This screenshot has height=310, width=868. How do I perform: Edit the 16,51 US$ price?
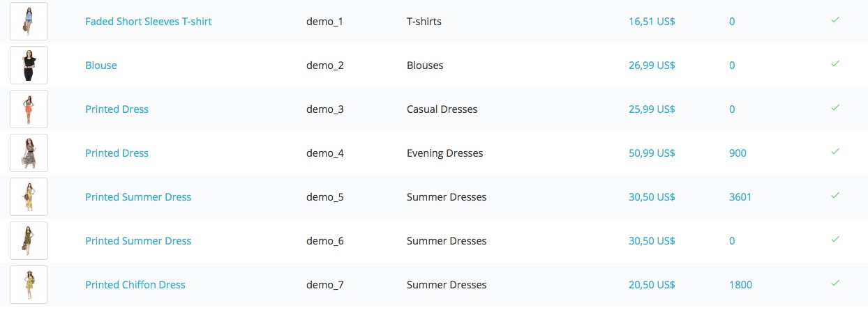652,22
